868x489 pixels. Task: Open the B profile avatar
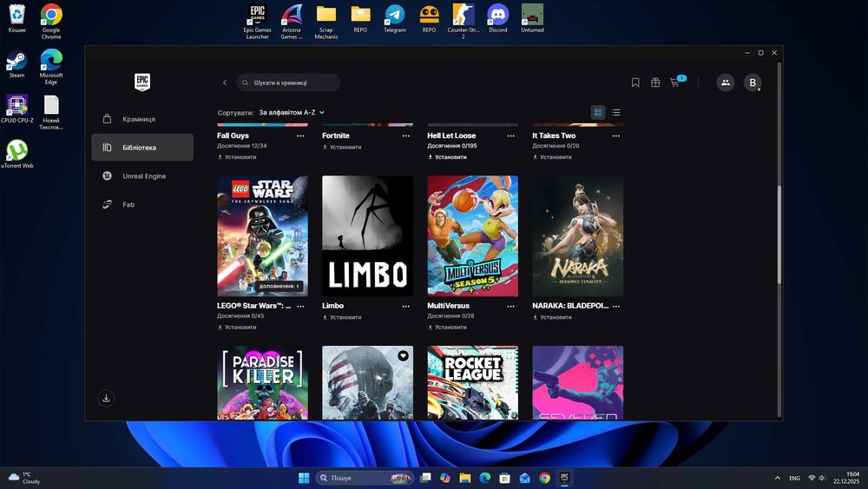(x=753, y=83)
